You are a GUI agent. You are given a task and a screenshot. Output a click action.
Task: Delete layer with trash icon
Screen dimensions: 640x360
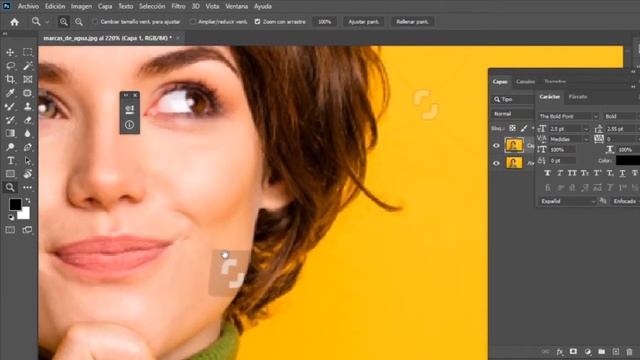tap(629, 351)
